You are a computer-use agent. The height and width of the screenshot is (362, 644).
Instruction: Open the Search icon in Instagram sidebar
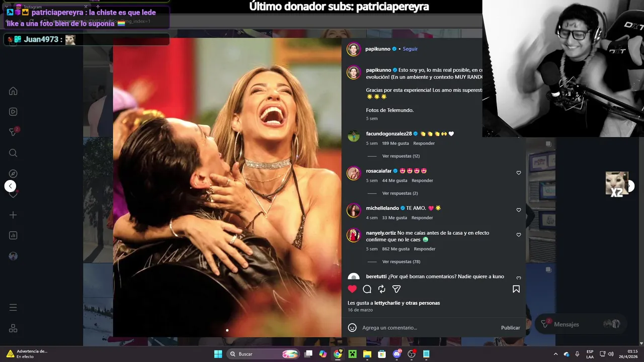[13, 153]
